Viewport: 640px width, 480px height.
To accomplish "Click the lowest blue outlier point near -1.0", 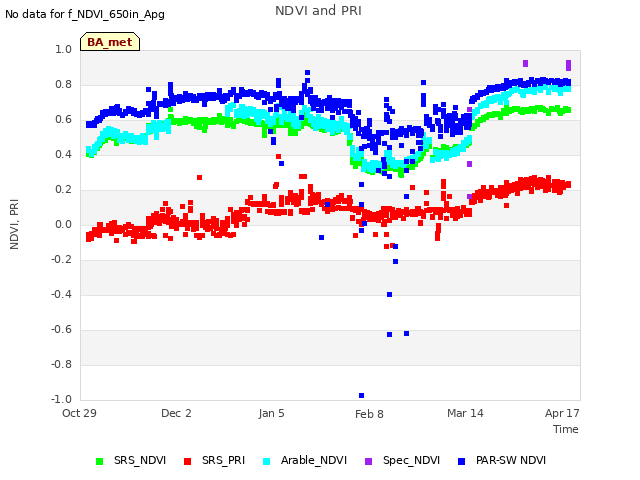I will click(x=361, y=396).
